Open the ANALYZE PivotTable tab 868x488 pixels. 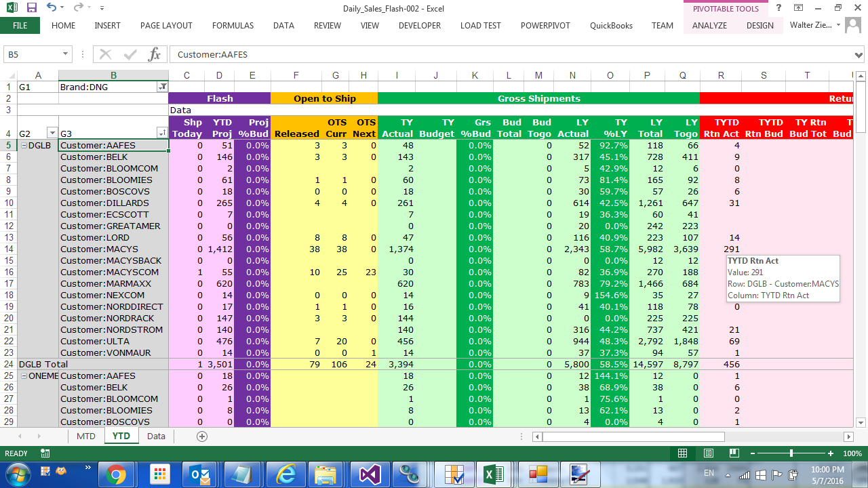pyautogui.click(x=709, y=26)
